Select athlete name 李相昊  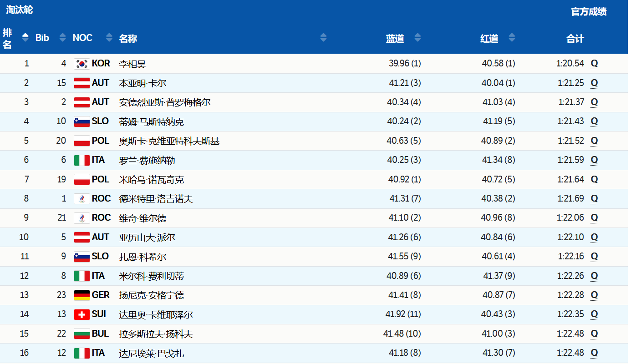(132, 64)
